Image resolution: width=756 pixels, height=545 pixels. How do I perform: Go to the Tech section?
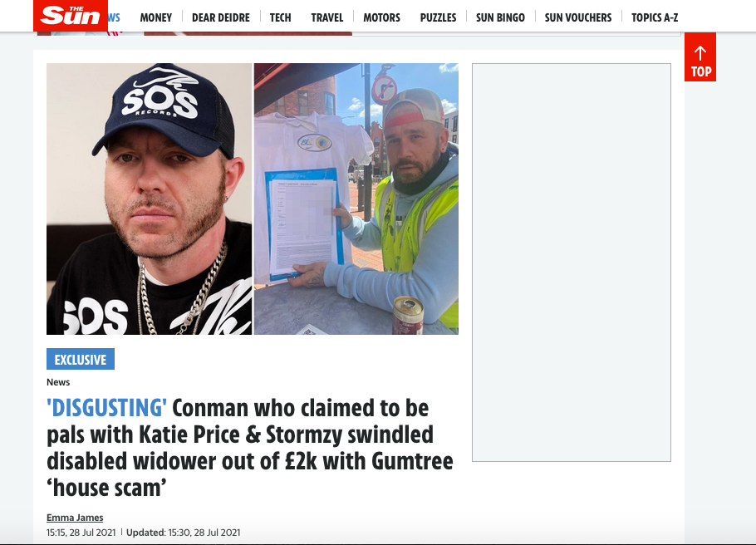point(280,17)
